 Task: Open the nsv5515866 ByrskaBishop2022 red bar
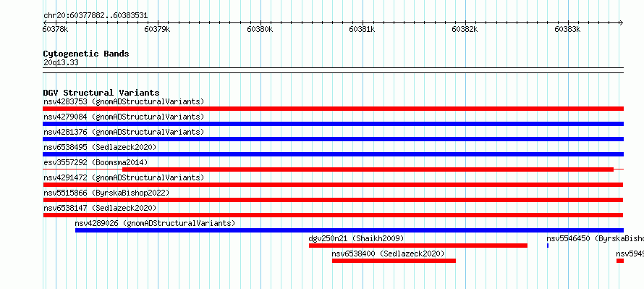pos(333,200)
